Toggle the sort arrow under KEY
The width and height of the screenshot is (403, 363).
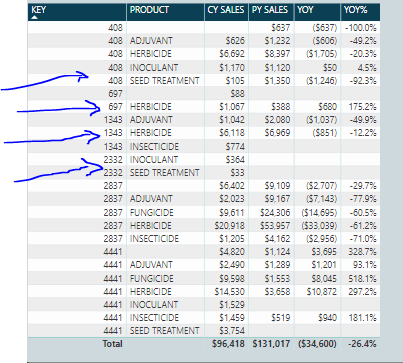coord(34,17)
